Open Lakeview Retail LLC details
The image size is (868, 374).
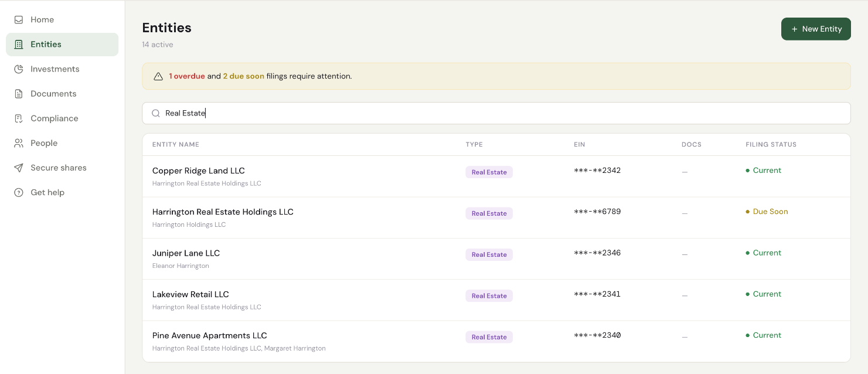pyautogui.click(x=496, y=300)
